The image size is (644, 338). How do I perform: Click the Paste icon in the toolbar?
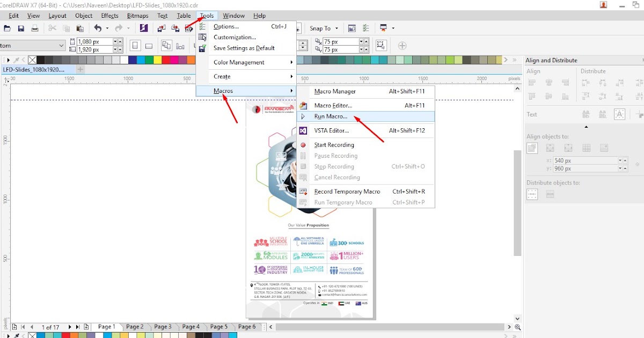pos(79,28)
